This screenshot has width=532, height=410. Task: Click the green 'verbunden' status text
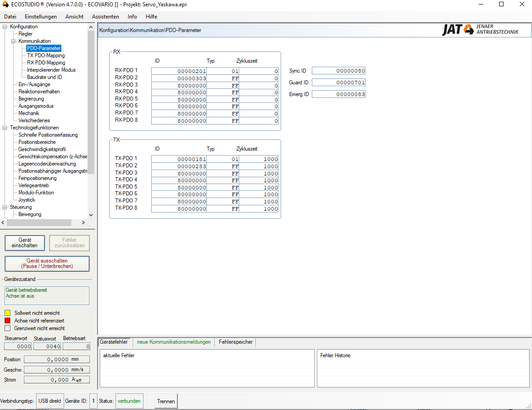[x=129, y=401]
